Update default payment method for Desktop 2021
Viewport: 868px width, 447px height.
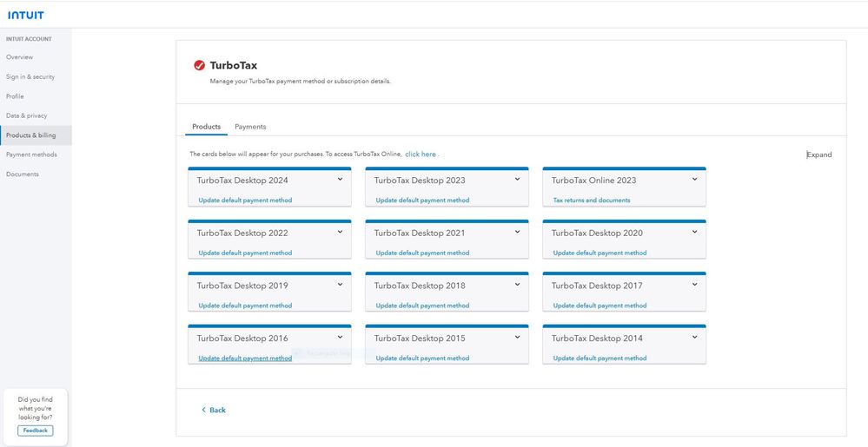(422, 253)
